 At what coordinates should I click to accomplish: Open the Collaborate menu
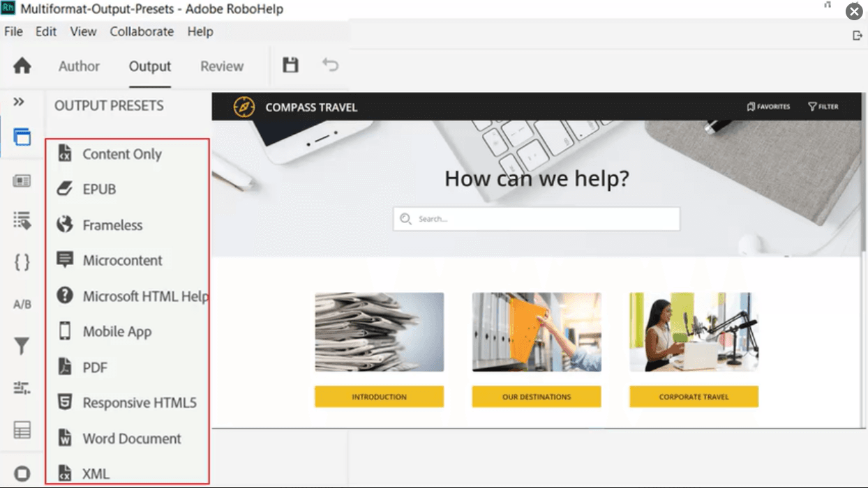click(x=142, y=31)
